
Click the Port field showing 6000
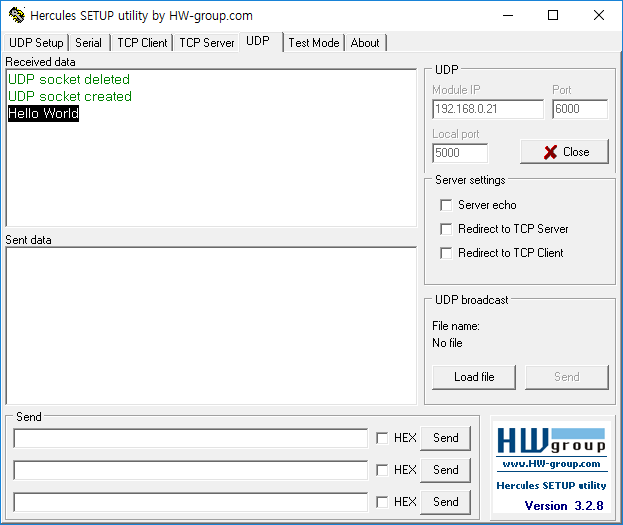tap(580, 109)
